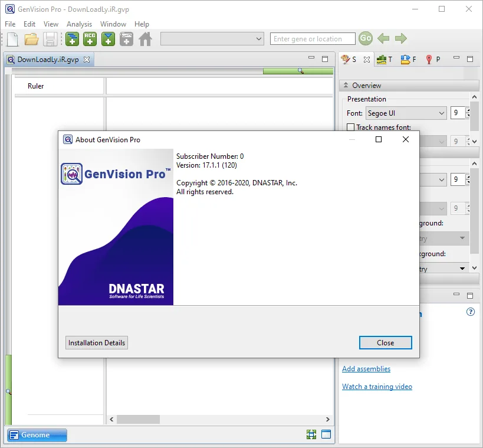Open a project using the folder icon
Viewport: 483px width, 448px height.
pyautogui.click(x=31, y=39)
